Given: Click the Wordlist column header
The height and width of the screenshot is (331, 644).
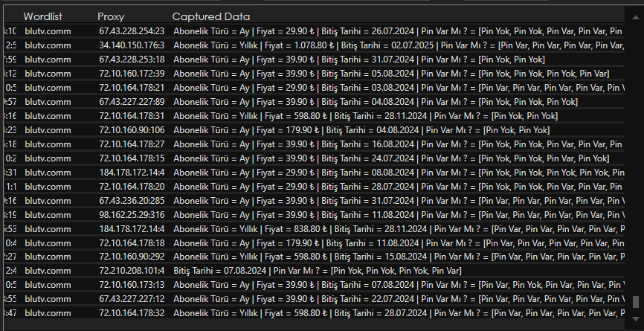Looking at the screenshot, I should pyautogui.click(x=42, y=16).
